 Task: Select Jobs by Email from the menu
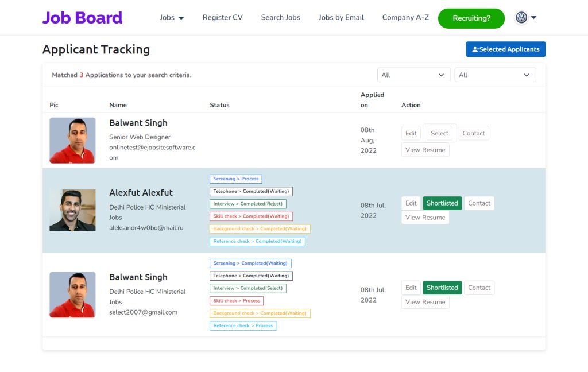click(x=341, y=18)
